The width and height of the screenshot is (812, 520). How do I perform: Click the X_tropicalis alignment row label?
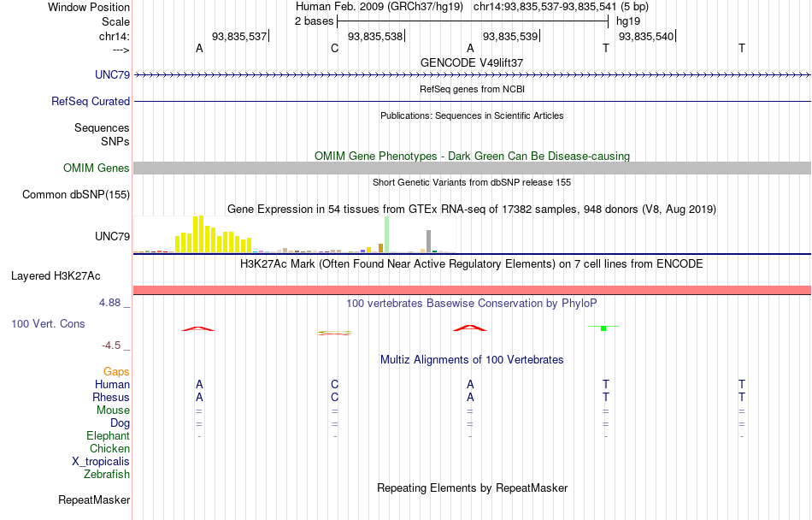tap(101, 462)
